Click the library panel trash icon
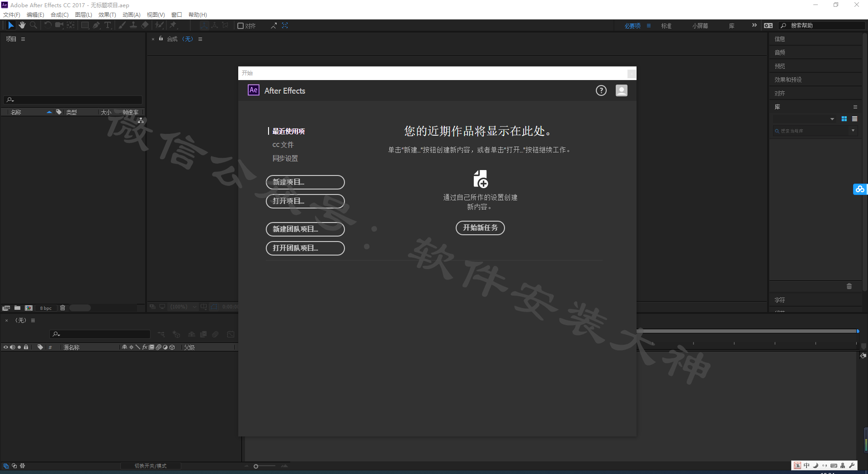Image resolution: width=868 pixels, height=474 pixels. click(x=849, y=286)
